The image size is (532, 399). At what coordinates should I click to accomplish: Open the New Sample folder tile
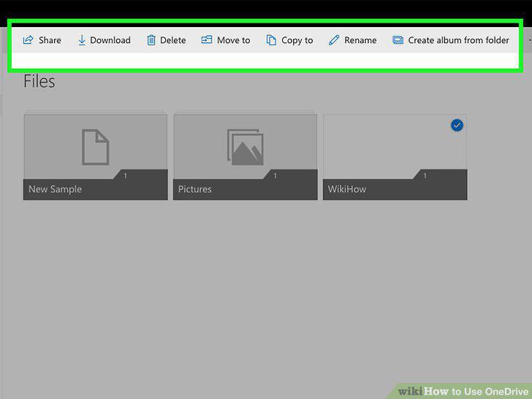[95, 156]
